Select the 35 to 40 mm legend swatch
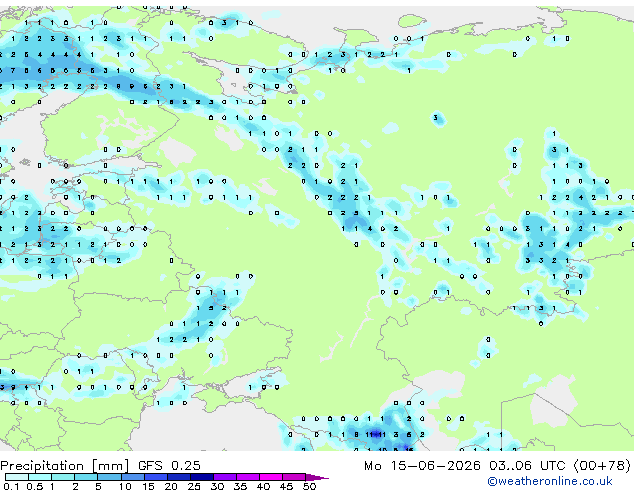Image resolution: width=634 pixels, height=490 pixels. 248,477
